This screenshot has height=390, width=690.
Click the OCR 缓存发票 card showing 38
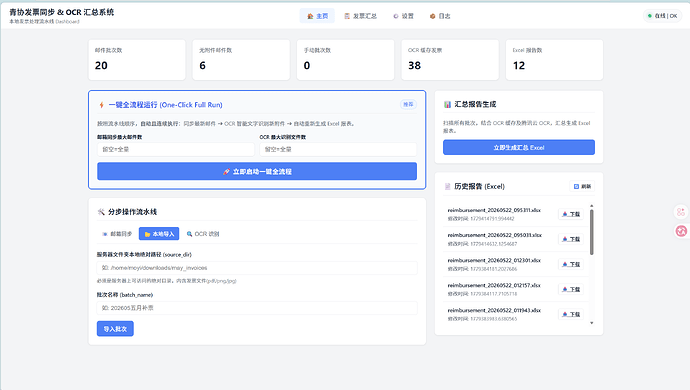[x=450, y=60]
